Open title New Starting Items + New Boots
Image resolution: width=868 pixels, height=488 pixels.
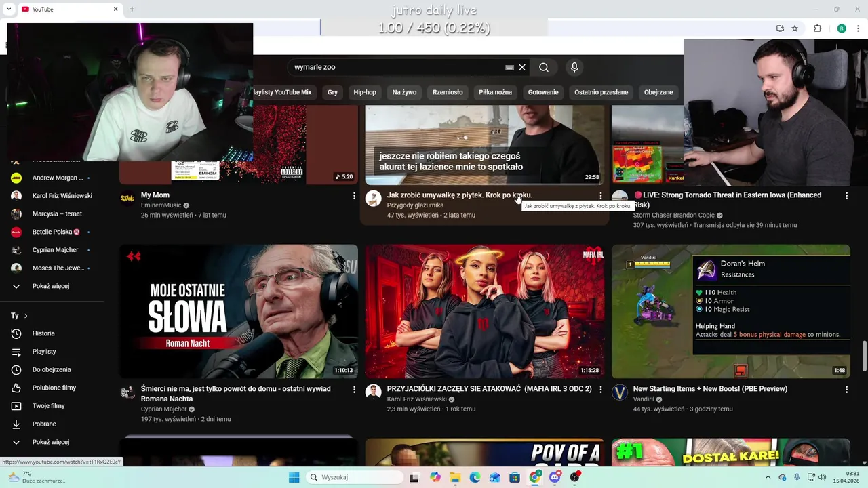[x=710, y=389]
